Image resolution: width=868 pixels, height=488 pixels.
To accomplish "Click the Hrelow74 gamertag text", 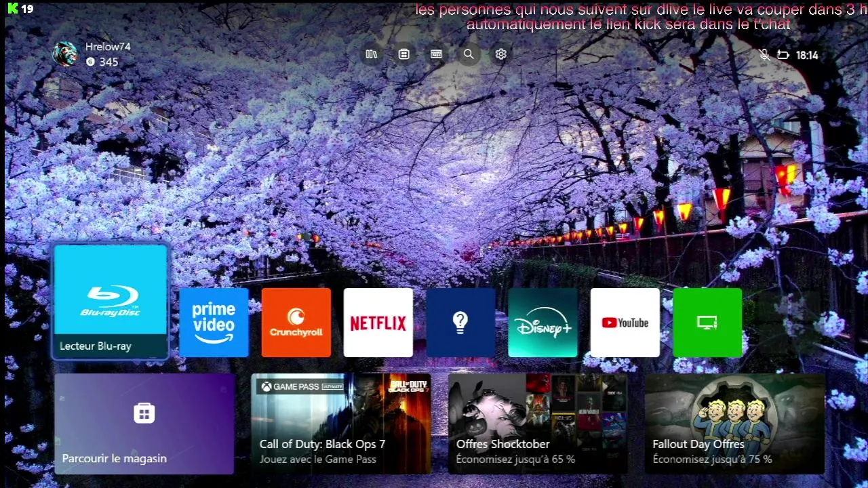I will click(x=108, y=47).
